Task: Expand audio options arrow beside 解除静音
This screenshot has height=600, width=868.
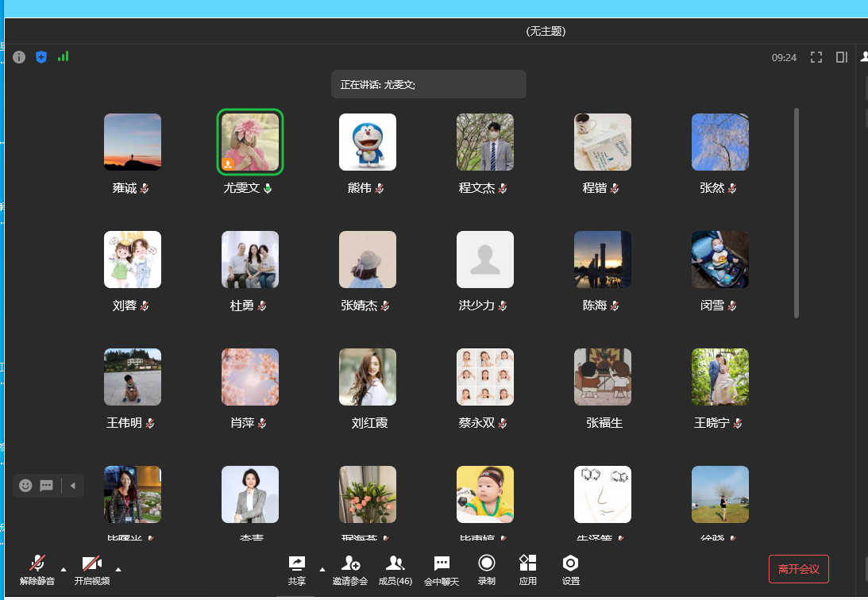Action: pos(64,569)
